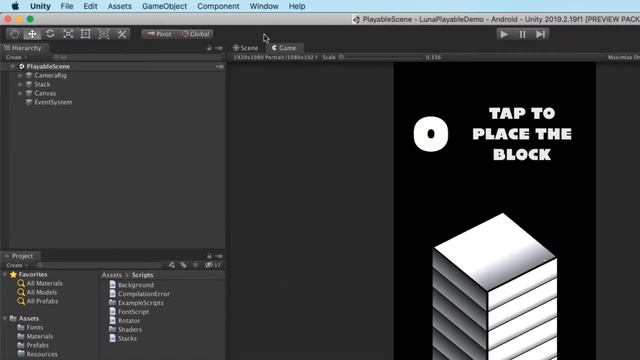Image resolution: width=640 pixels, height=360 pixels.
Task: Click the Project search field
Action: 100,265
